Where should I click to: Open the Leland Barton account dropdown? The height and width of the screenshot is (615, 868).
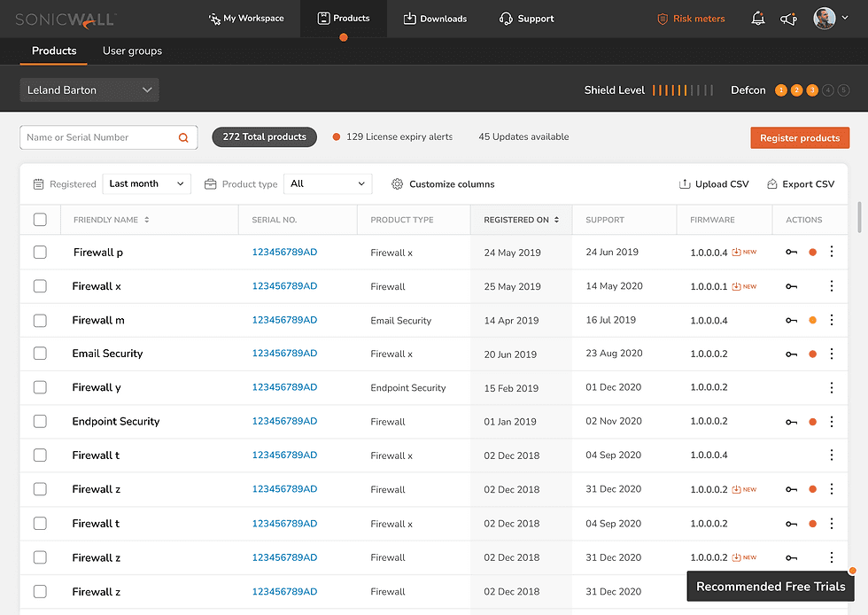[x=89, y=90]
